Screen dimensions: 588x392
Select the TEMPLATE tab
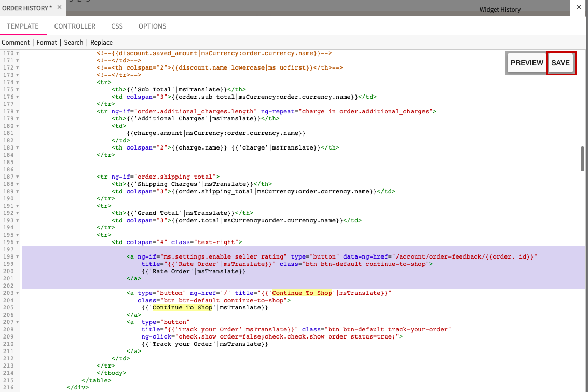point(23,26)
